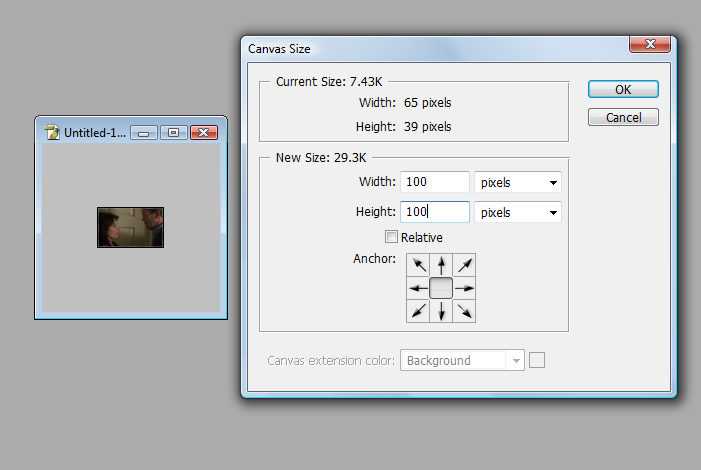
Task: Close the Untitled-1 document window
Action: pos(204,133)
